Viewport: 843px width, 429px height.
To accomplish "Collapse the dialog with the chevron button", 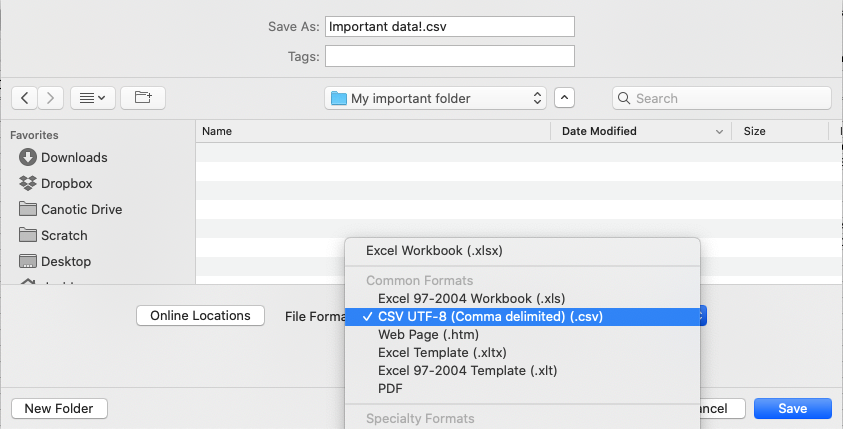I will [564, 98].
